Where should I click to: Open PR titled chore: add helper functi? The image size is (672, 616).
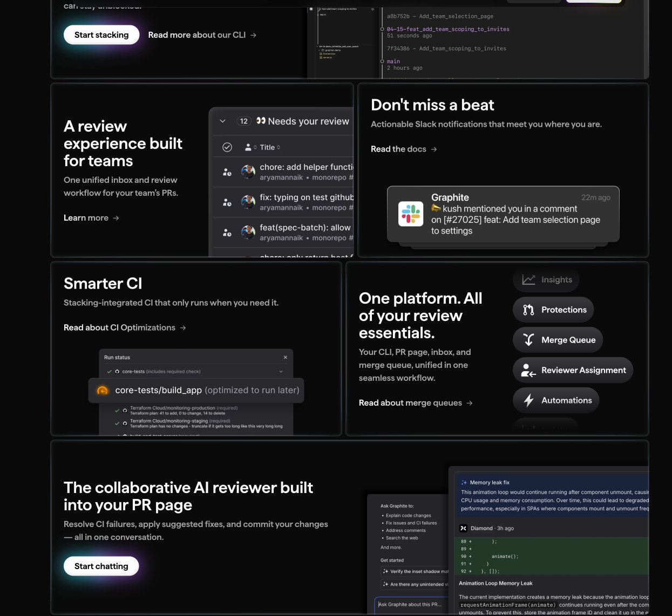[307, 167]
